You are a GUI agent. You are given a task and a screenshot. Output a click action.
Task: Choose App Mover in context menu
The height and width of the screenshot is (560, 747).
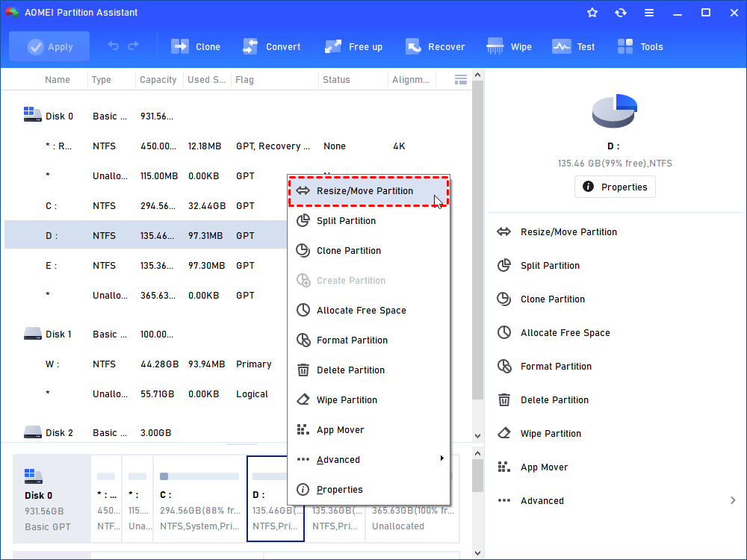click(368, 430)
